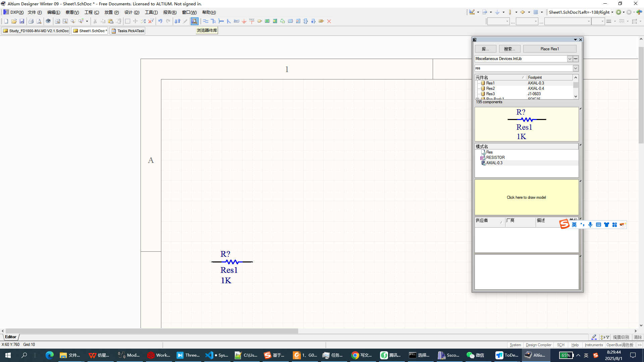Click the 库... libraries button
The image size is (644, 362).
[485, 49]
